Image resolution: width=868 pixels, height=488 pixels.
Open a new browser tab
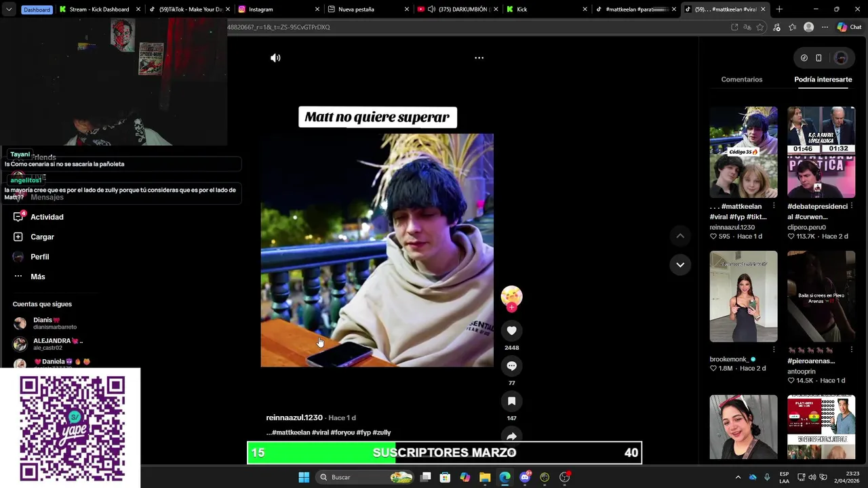pos(779,9)
